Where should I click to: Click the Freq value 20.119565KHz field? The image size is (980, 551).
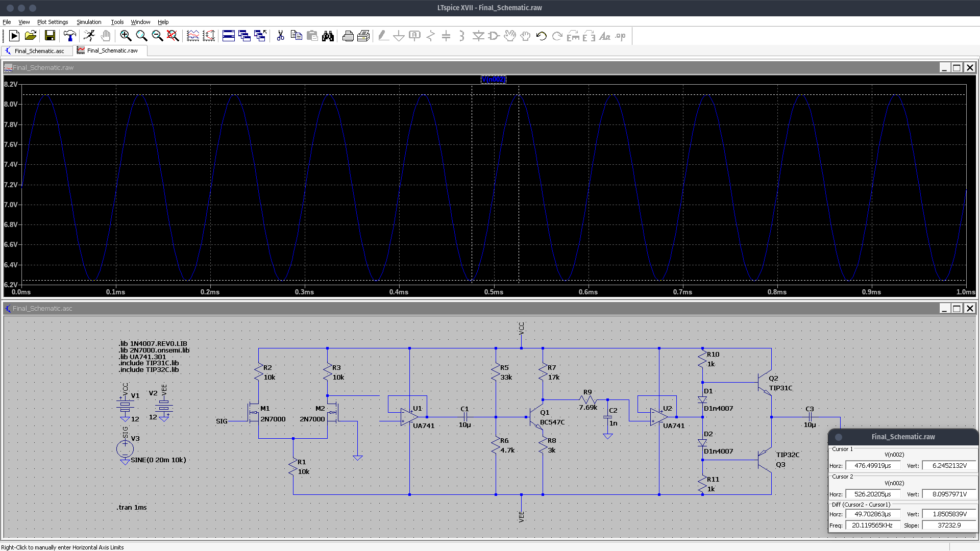(x=873, y=525)
